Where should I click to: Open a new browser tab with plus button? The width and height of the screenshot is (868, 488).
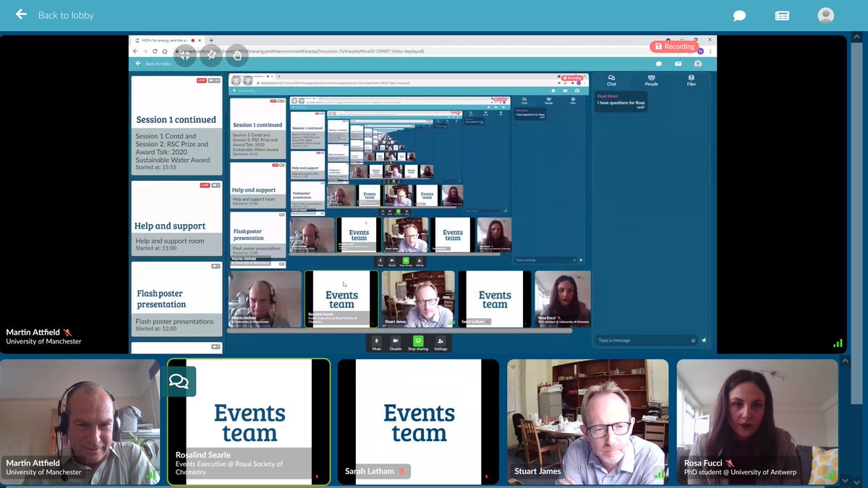[x=210, y=40]
